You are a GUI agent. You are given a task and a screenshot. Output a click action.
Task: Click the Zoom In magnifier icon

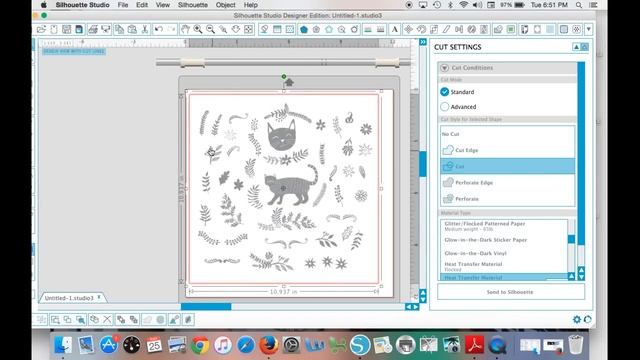coord(198,29)
